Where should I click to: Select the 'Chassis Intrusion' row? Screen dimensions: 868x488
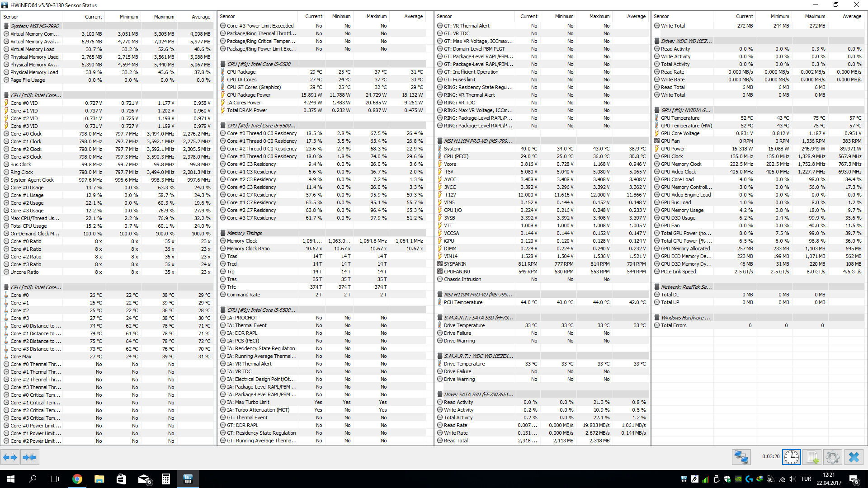point(542,279)
